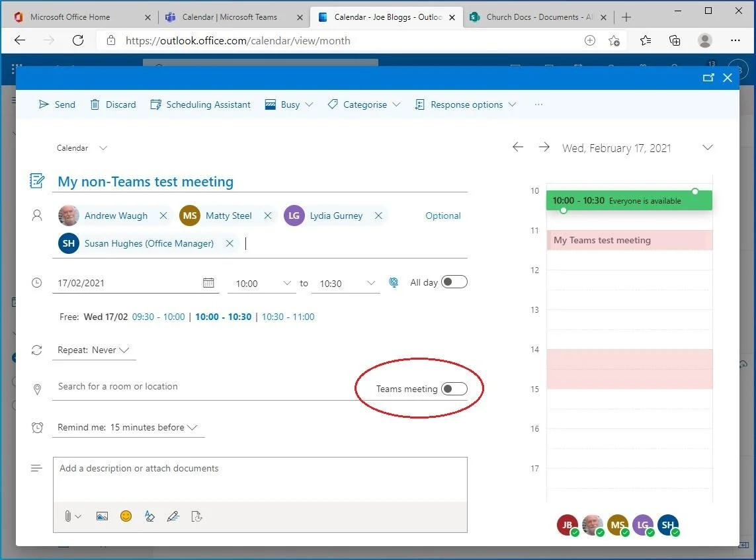756x560 pixels.
Task: Select the 10:00 - 10:30 free slot
Action: click(224, 317)
